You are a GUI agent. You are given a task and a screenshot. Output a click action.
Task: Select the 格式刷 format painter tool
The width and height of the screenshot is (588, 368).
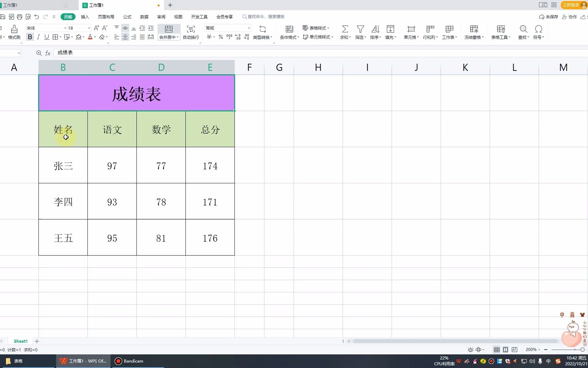[14, 32]
